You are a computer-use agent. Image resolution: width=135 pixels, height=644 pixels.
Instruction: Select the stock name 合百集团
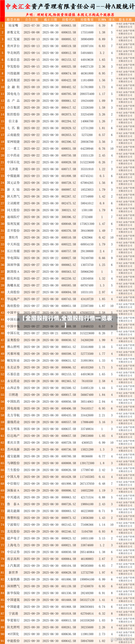click(13, 108)
